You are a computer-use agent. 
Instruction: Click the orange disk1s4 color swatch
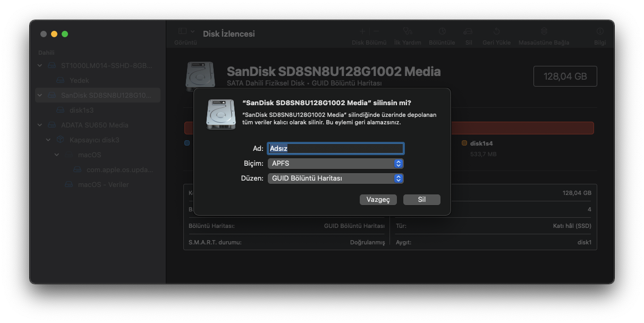pos(464,143)
